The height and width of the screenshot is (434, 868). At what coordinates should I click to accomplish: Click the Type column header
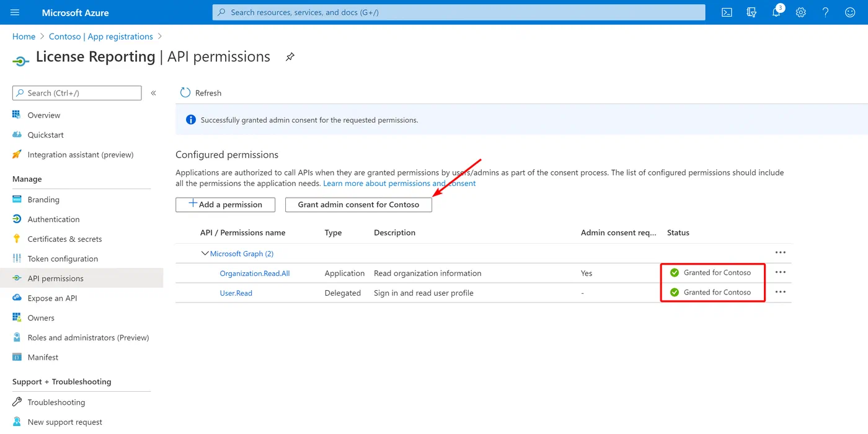click(x=334, y=232)
